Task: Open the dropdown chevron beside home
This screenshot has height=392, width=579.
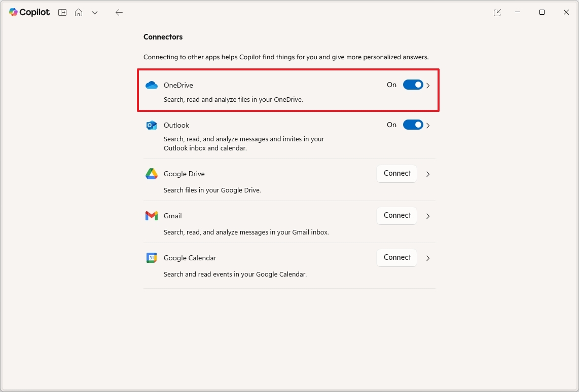Action: (95, 13)
